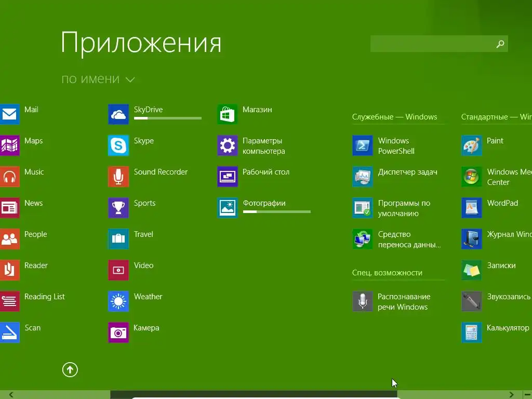This screenshot has width=532, height=399.
Task: Click the scrollbar left arrow
Action: (x=11, y=395)
